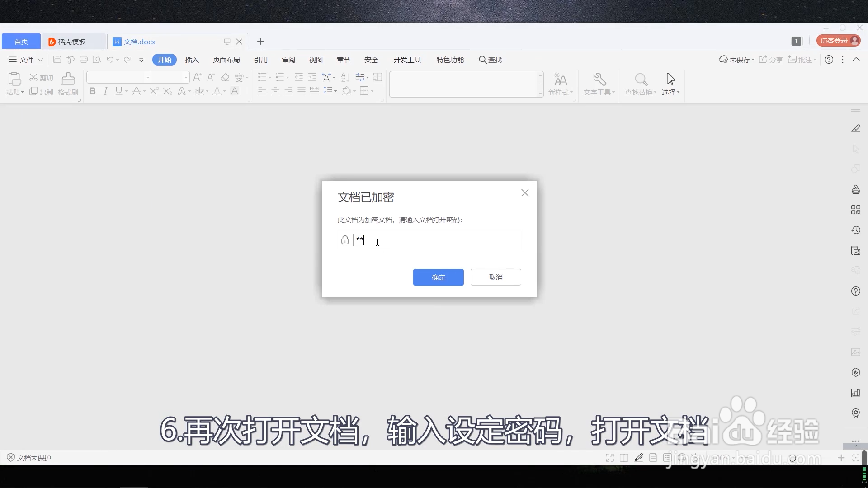Click the 文档未保护 status bar item

click(29, 458)
